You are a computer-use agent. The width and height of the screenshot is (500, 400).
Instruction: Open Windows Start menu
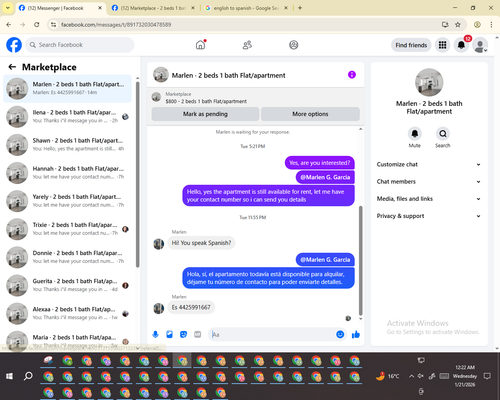[x=9, y=376]
